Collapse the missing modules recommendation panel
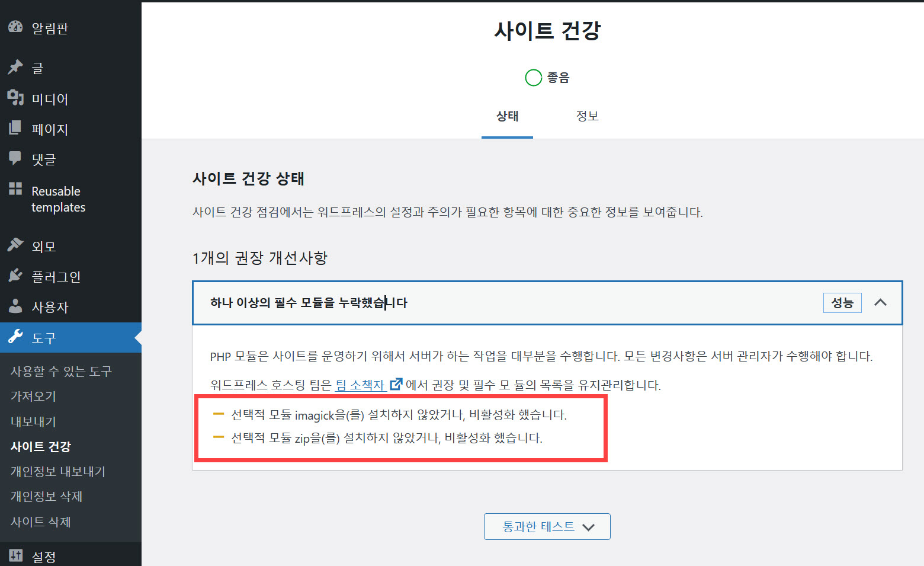This screenshot has height=566, width=924. (x=881, y=302)
